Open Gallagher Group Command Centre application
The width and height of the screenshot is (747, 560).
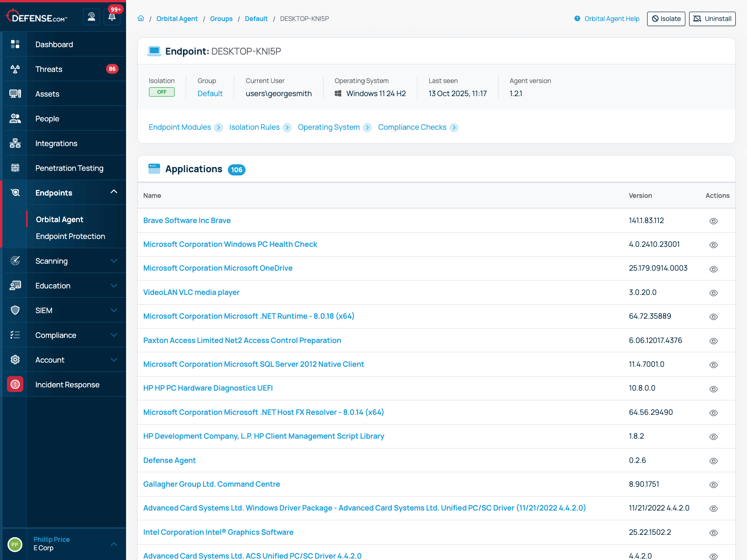coord(211,484)
